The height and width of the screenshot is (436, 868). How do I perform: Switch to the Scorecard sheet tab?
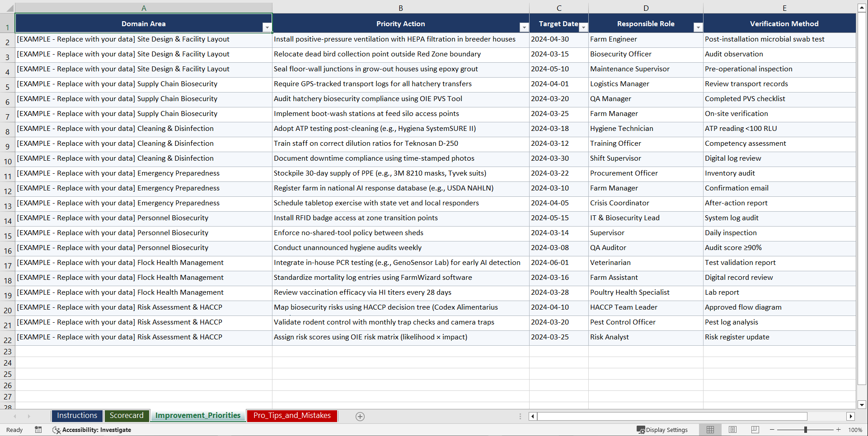(x=127, y=416)
